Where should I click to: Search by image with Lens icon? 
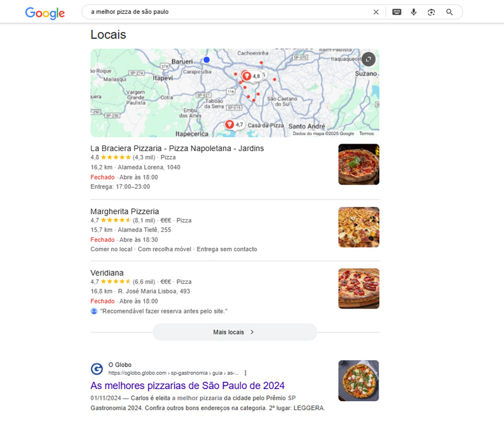tap(432, 12)
